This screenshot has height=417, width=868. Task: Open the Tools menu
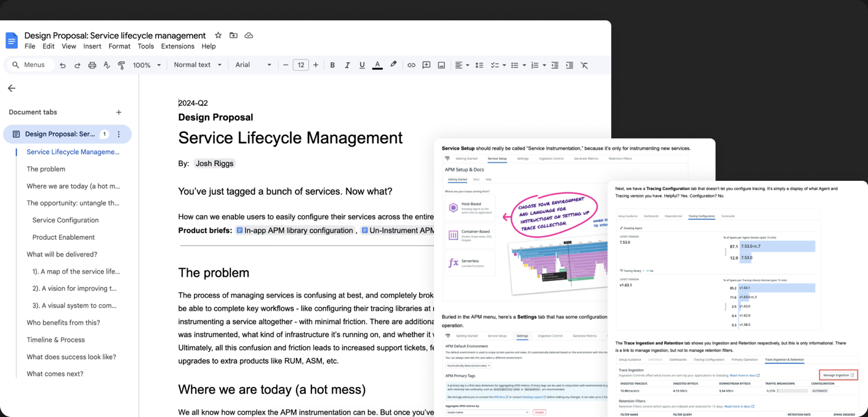146,46
